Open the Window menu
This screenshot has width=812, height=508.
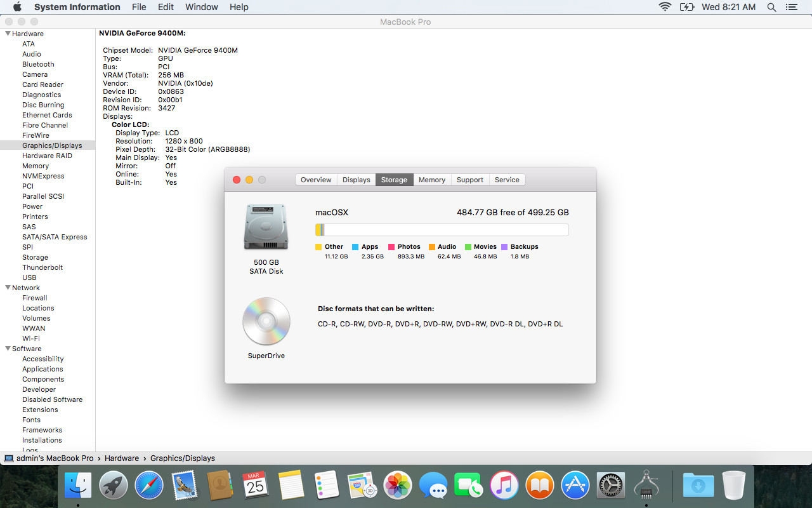coord(201,7)
